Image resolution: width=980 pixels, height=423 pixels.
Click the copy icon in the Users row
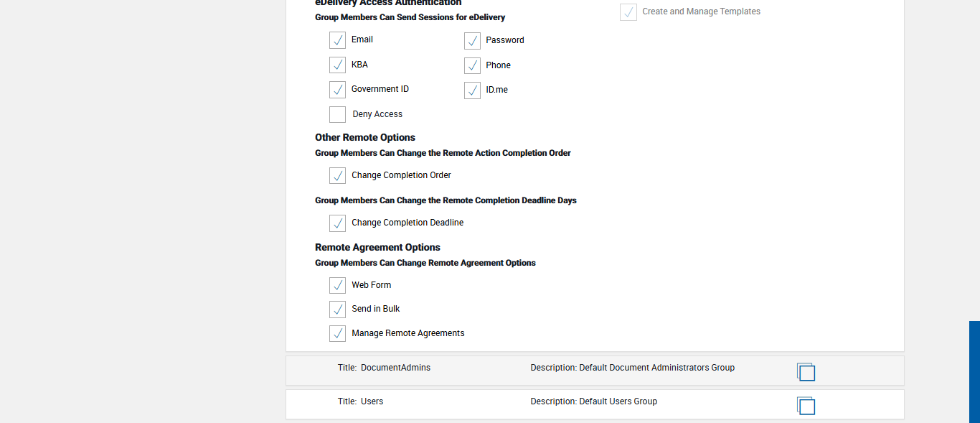coord(806,406)
